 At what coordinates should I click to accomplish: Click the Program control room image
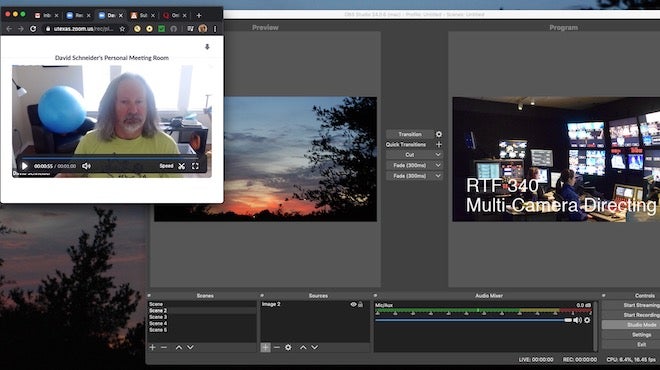click(x=556, y=159)
